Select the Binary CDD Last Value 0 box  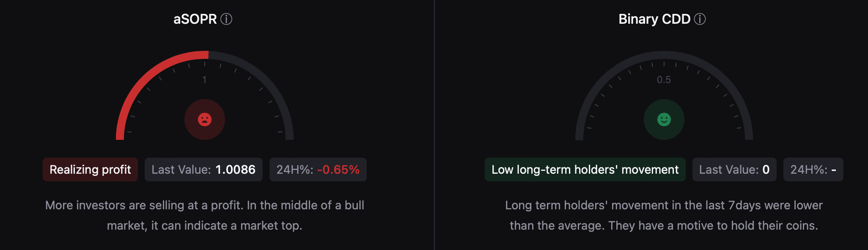(x=734, y=169)
